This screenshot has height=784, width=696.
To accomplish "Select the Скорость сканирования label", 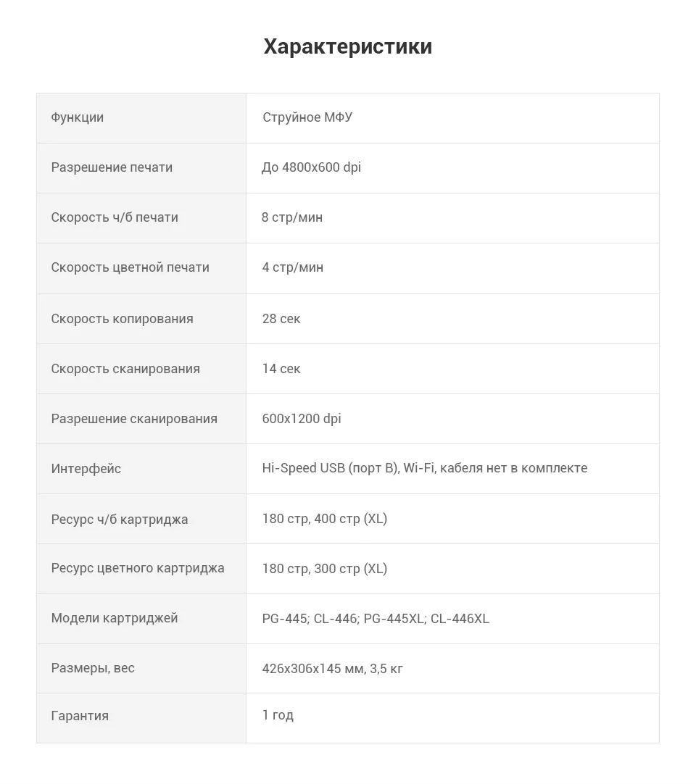I will 125,369.
